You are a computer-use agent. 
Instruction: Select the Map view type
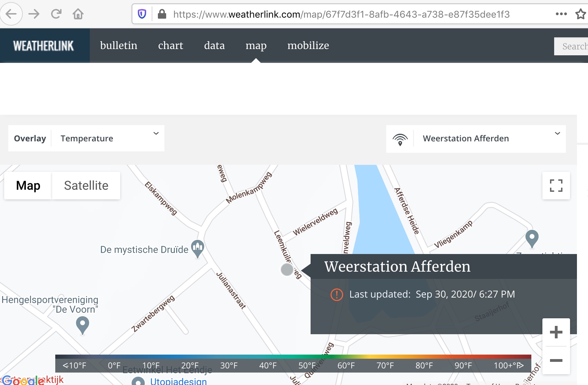click(x=28, y=186)
